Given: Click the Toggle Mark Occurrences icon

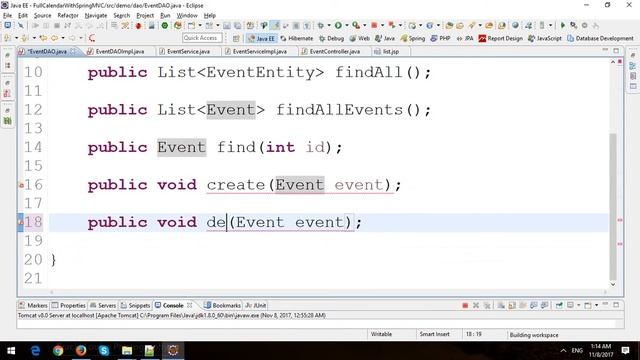Looking at the screenshot, I should [276, 25].
